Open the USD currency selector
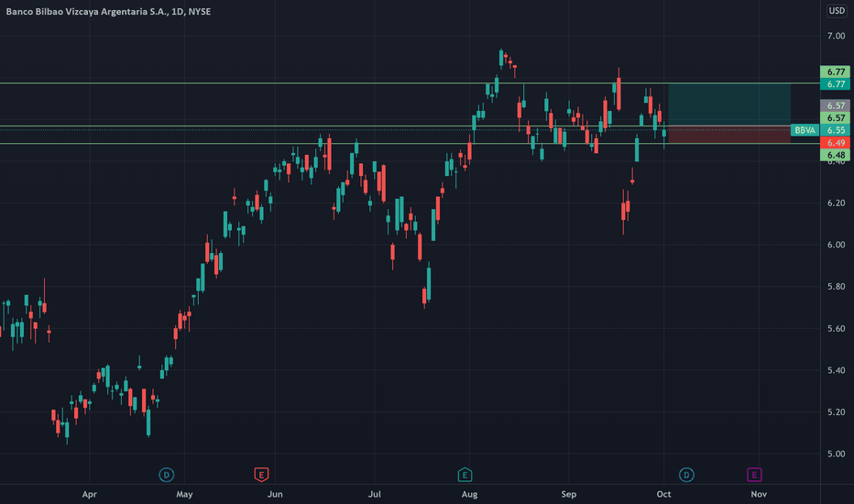 [837, 11]
